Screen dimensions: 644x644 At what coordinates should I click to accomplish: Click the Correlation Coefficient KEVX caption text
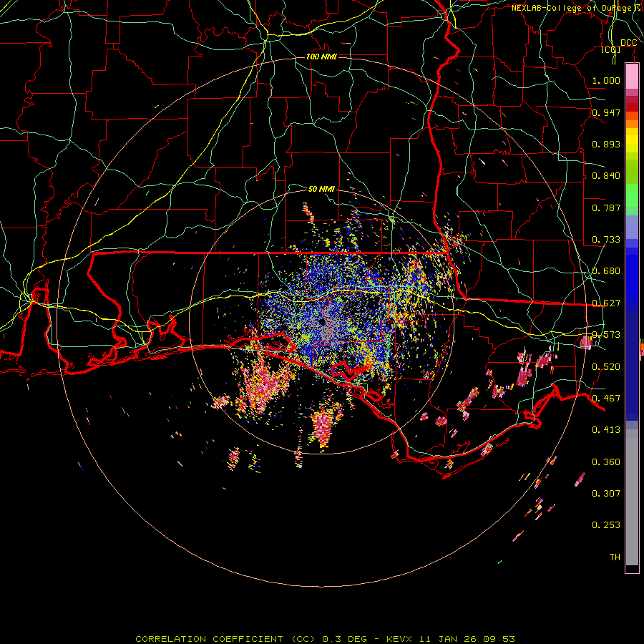(x=325, y=639)
